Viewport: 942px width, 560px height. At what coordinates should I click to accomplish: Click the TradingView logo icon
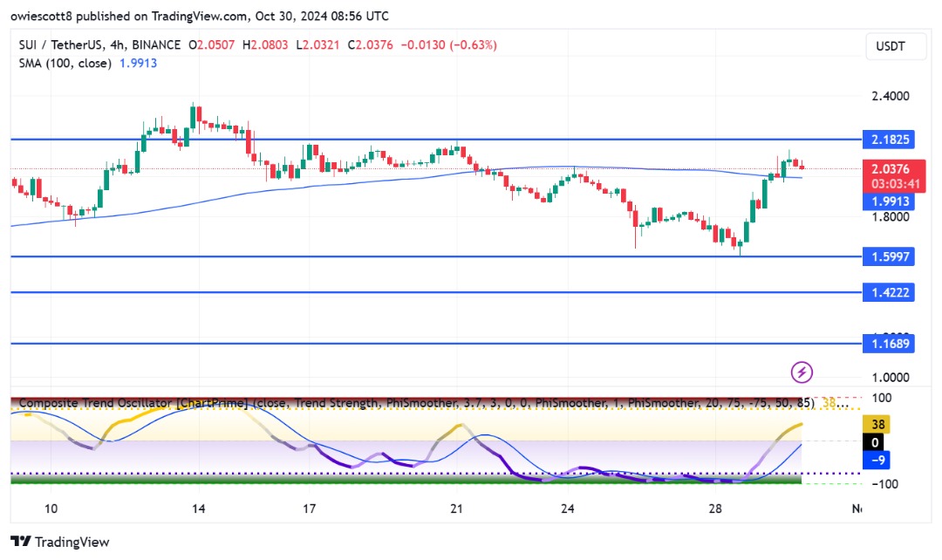pyautogui.click(x=21, y=542)
